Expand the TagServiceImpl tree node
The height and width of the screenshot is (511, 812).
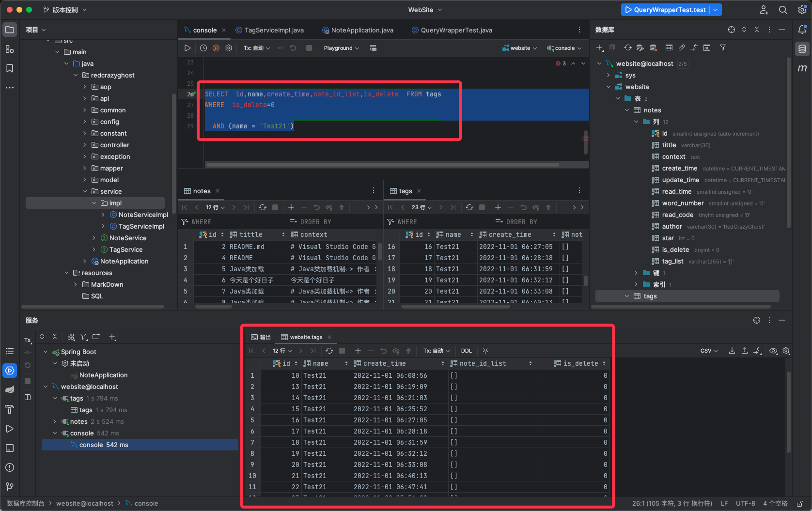[x=103, y=226]
